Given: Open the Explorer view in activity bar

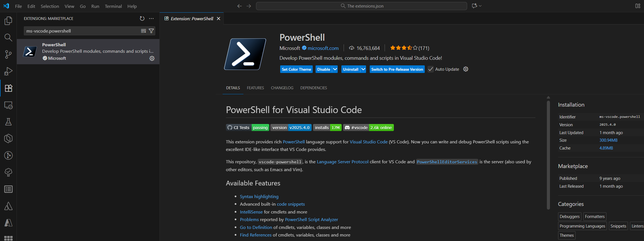Looking at the screenshot, I should point(8,20).
